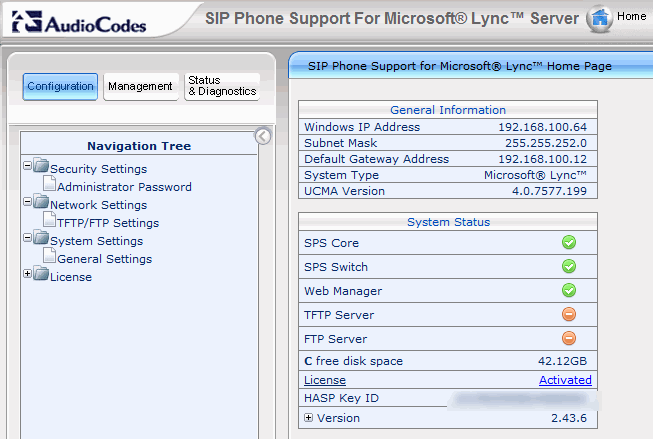Click the System Settings folder icon
The width and height of the screenshot is (653, 439).
pyautogui.click(x=41, y=237)
